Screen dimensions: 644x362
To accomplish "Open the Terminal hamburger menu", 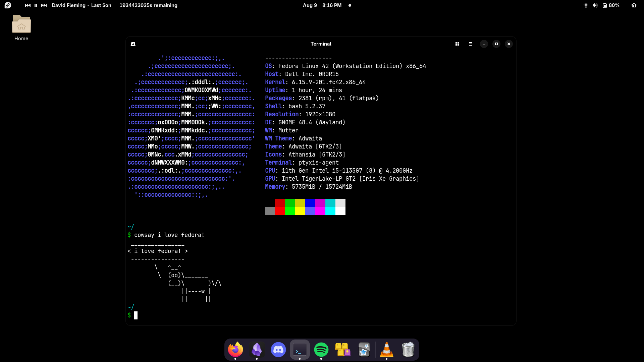I will (471, 44).
